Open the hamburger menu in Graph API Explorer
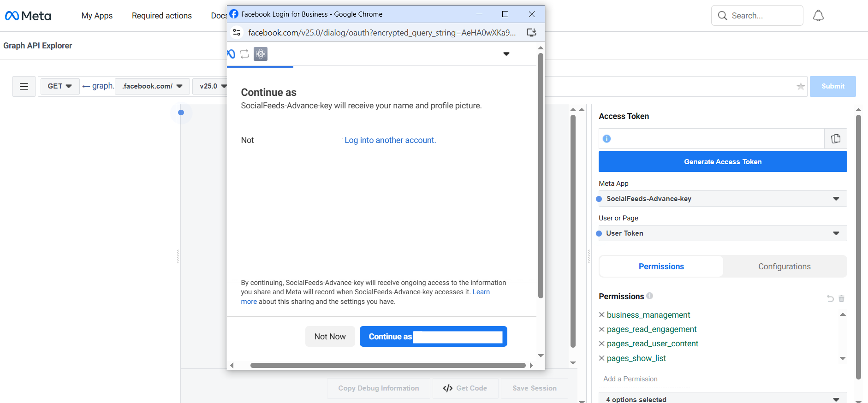The width and height of the screenshot is (868, 403). 24,86
